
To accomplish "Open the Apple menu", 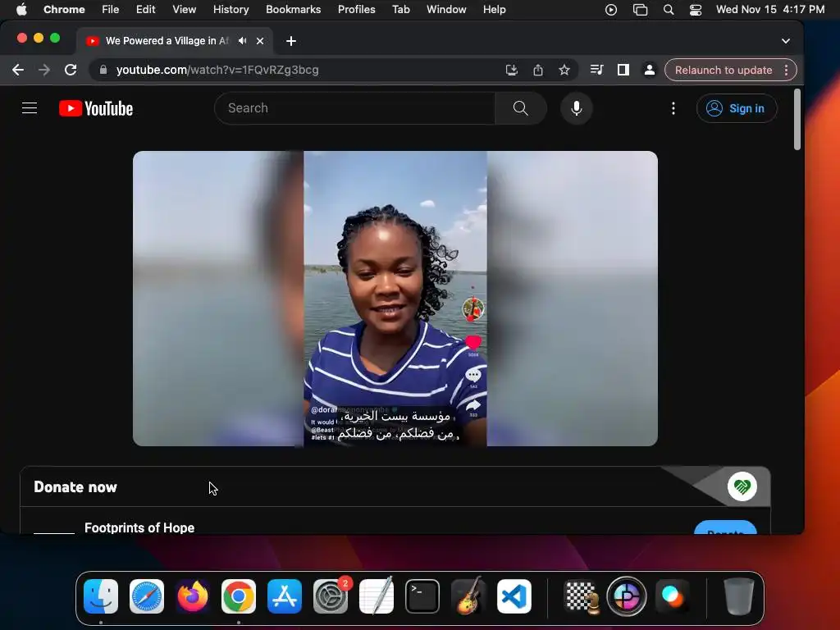I will pos(21,10).
